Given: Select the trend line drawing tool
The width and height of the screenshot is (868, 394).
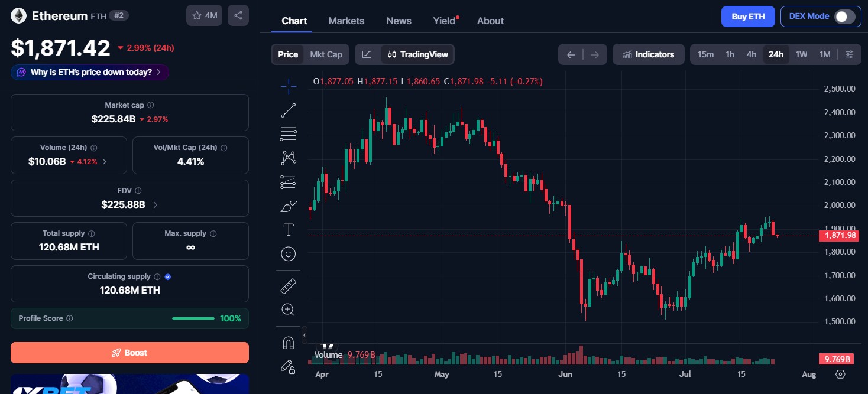Looking at the screenshot, I should [289, 110].
